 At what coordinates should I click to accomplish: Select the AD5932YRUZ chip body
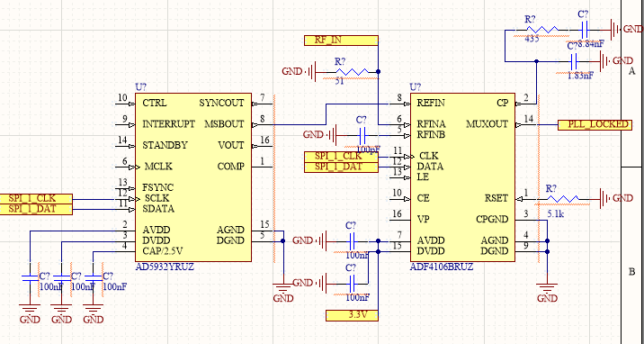(193, 177)
